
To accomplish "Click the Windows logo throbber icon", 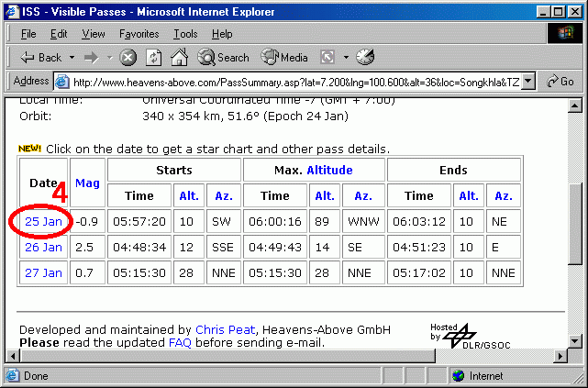I will [x=565, y=34].
